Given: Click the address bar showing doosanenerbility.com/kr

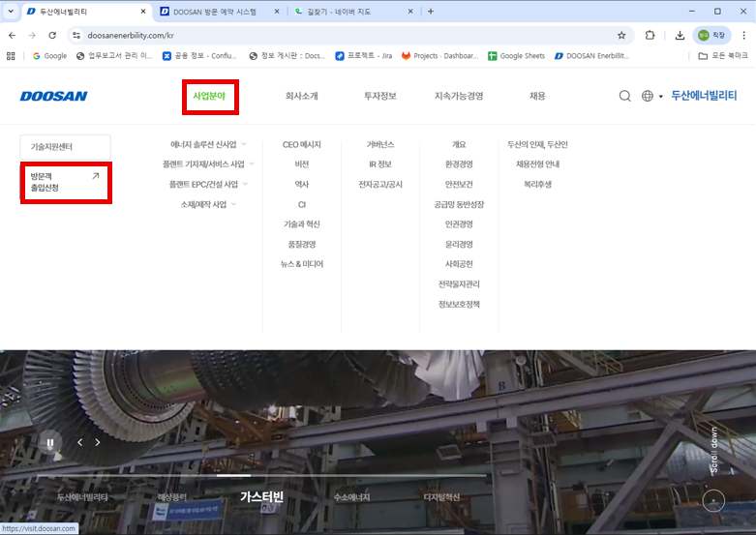Looking at the screenshot, I should (290, 35).
